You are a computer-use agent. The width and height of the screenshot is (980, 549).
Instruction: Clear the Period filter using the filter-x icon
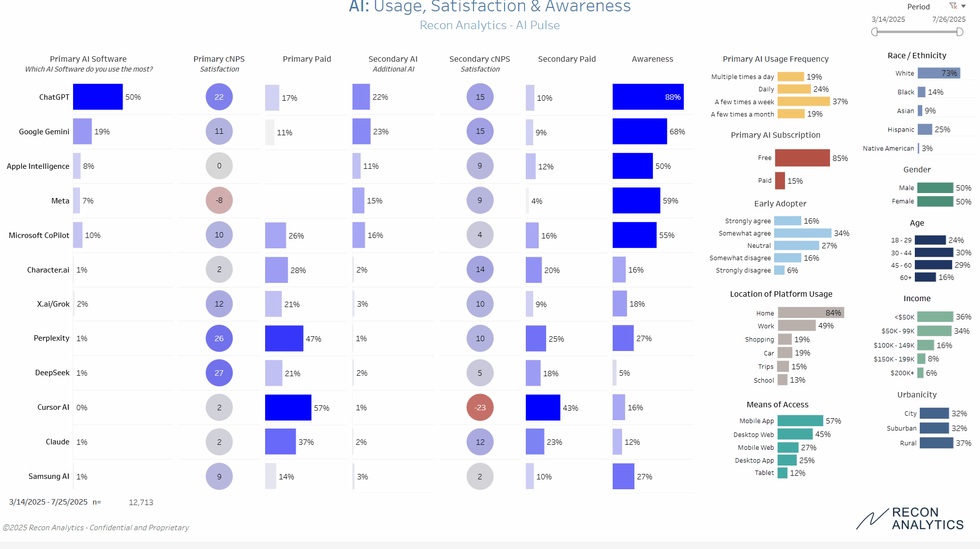[x=952, y=6]
